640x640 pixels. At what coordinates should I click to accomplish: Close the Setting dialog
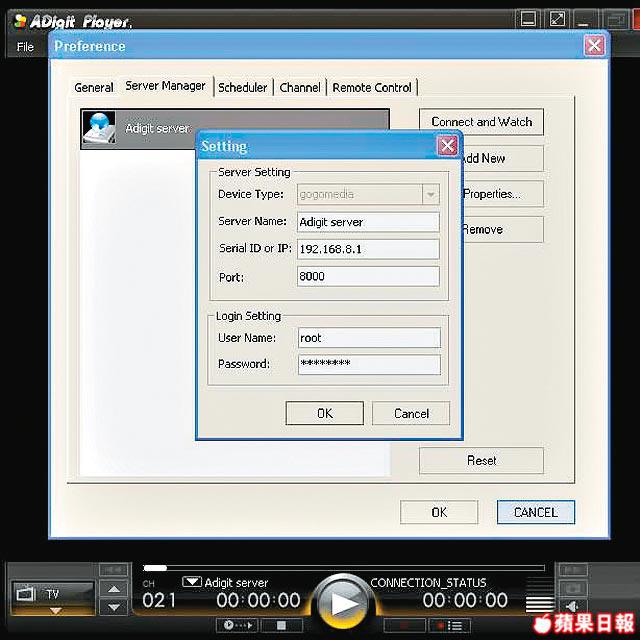pos(447,145)
